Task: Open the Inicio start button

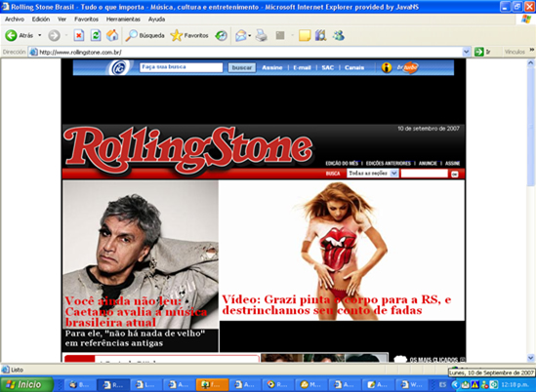Action: point(26,384)
